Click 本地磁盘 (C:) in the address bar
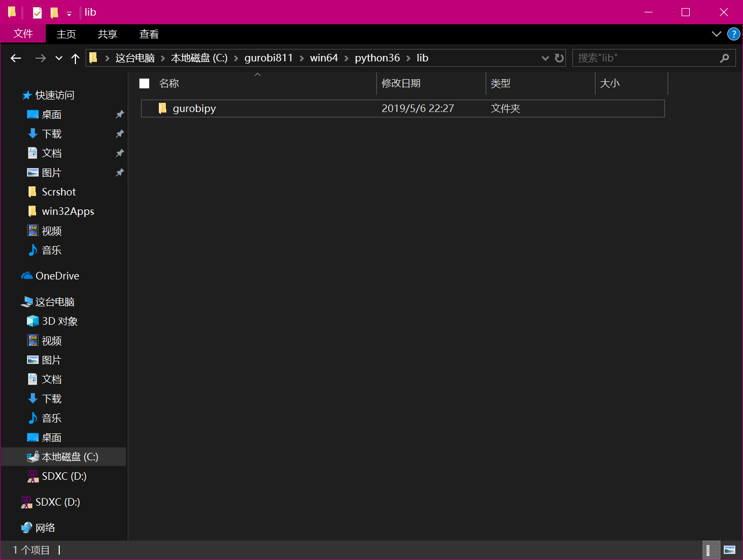Viewport: 743px width, 560px height. [x=199, y=58]
